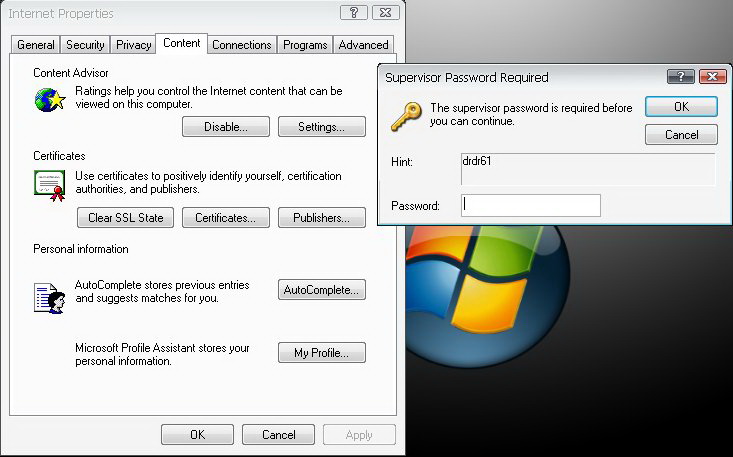Open AutoComplete... settings
The height and width of the screenshot is (457, 733).
(322, 290)
